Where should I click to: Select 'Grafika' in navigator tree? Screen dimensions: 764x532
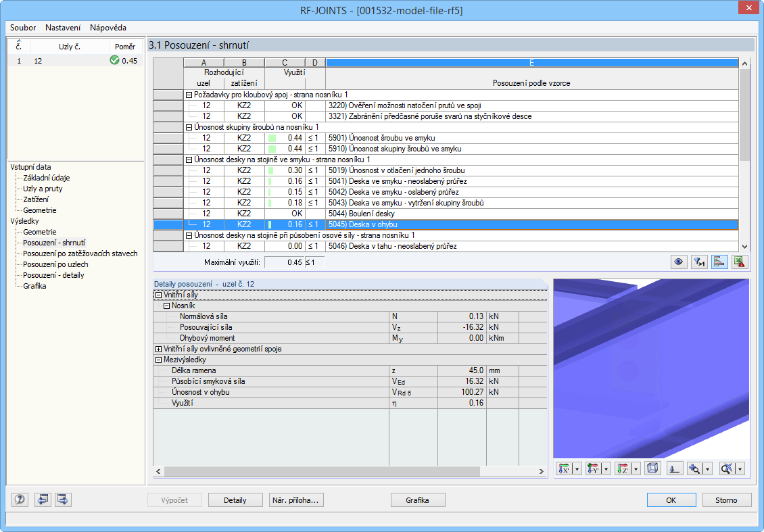34,286
